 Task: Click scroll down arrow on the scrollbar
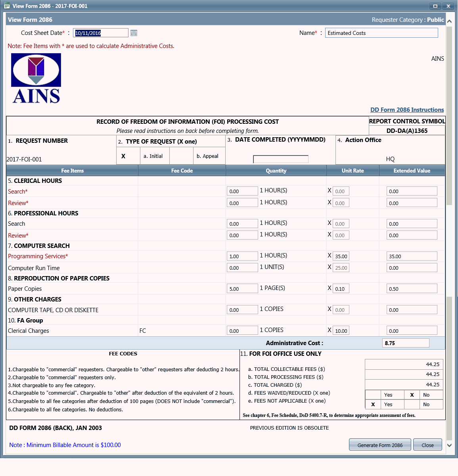coord(449,445)
